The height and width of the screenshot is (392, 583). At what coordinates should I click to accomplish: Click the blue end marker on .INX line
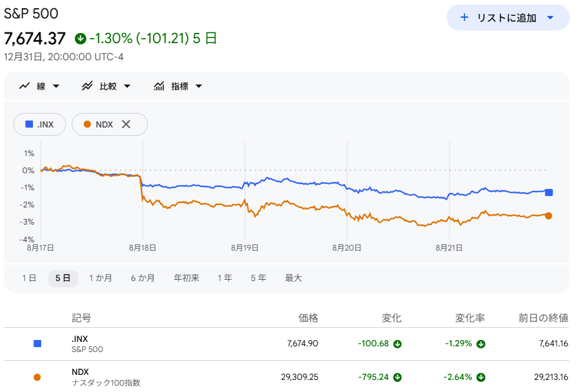549,192
